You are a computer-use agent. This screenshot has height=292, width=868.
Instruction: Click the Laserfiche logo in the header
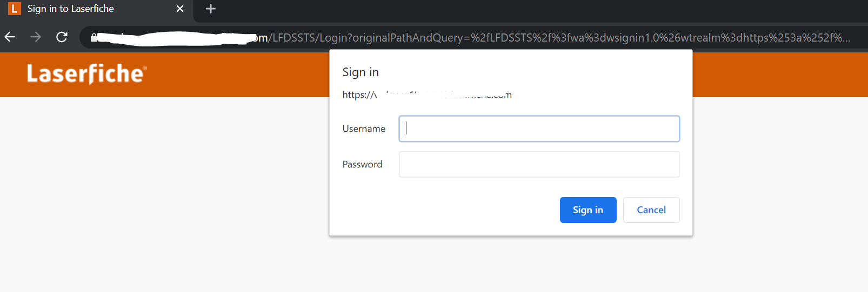(x=86, y=74)
